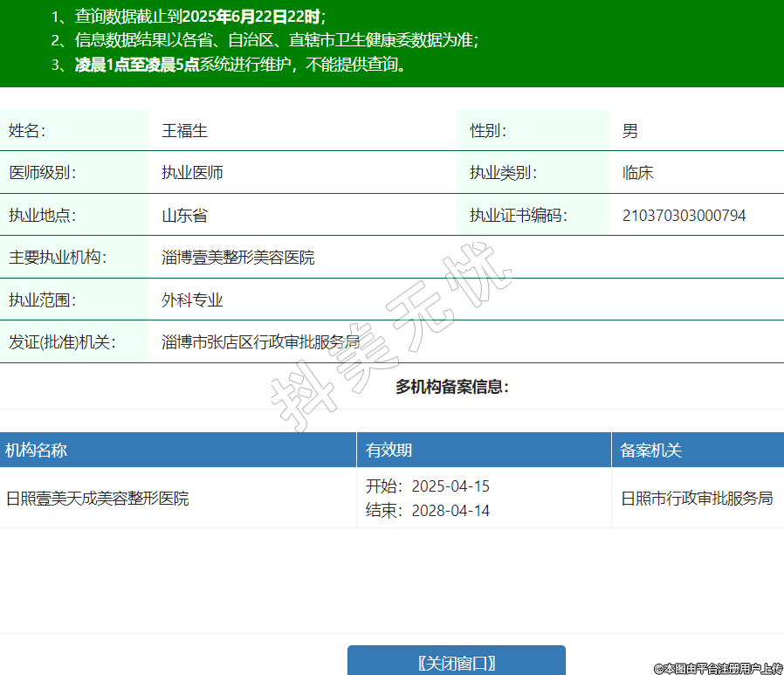The height and width of the screenshot is (675, 784).
Task: Select the 日照壹美天成美容整形医院 table cell
Action: point(98,499)
